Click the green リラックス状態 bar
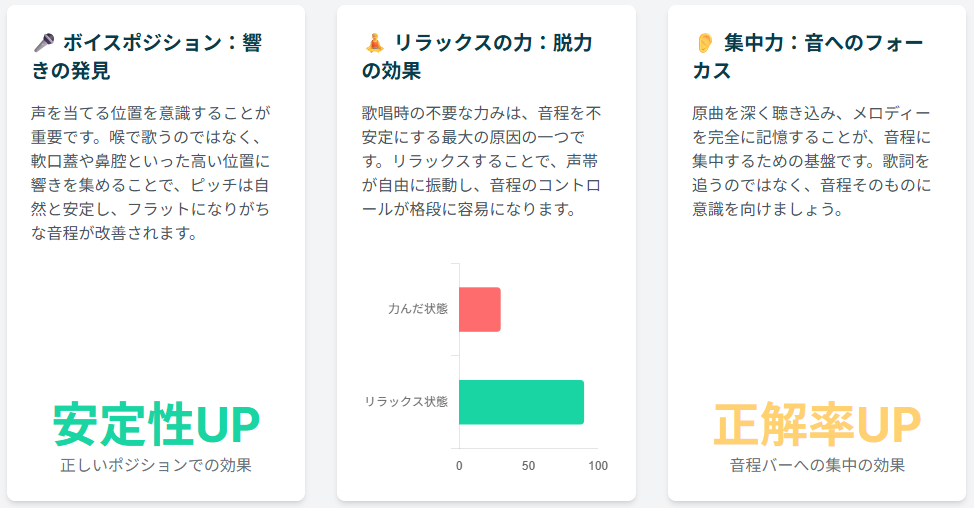Image resolution: width=974 pixels, height=508 pixels. click(521, 402)
